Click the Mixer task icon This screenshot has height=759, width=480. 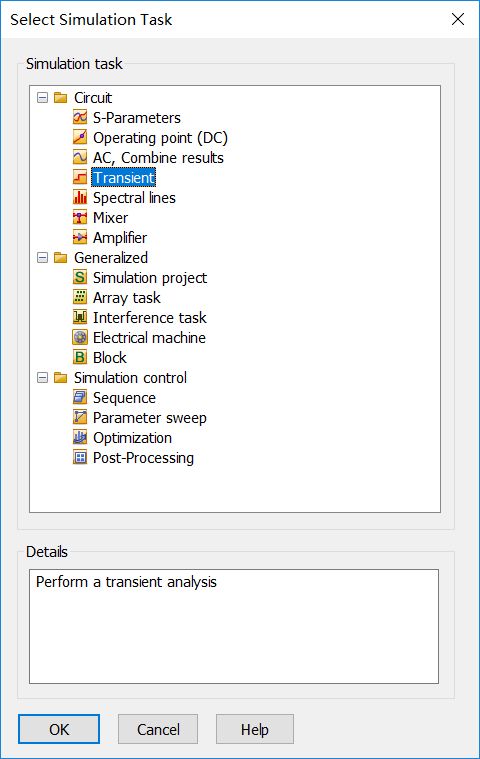click(80, 217)
